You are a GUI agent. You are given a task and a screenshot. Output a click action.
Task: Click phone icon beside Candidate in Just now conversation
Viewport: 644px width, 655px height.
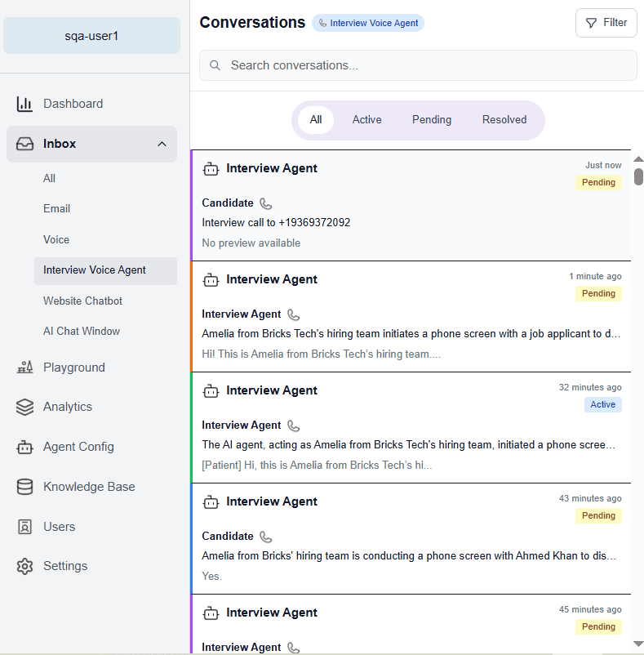[x=266, y=203]
